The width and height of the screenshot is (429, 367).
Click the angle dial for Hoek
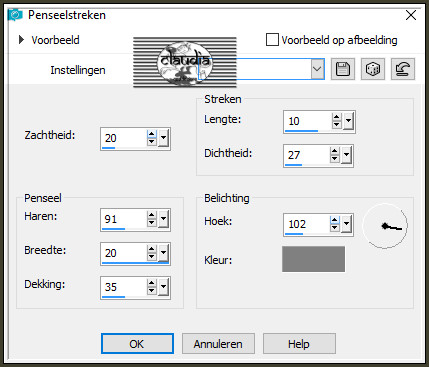[385, 226]
